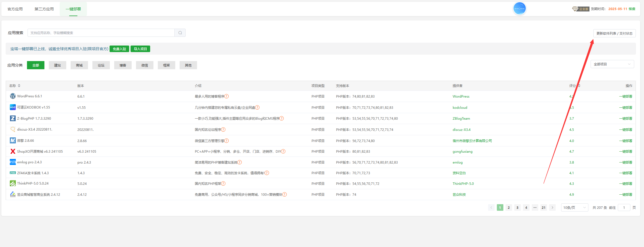Image resolution: width=644 pixels, height=247 pixels.
Task: Open help icon beside Z-BlogPHP description
Action: 282,118
